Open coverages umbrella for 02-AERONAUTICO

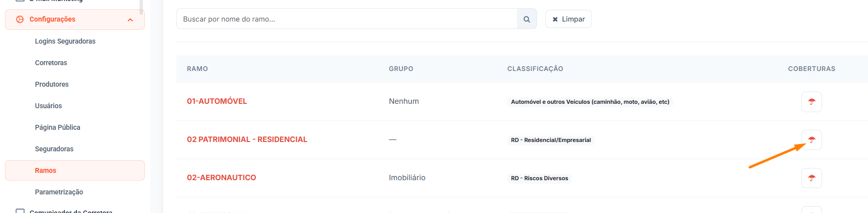[811, 178]
